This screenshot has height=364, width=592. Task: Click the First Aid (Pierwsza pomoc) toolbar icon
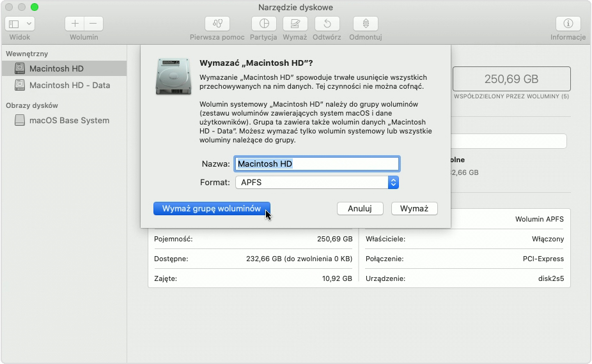click(217, 24)
